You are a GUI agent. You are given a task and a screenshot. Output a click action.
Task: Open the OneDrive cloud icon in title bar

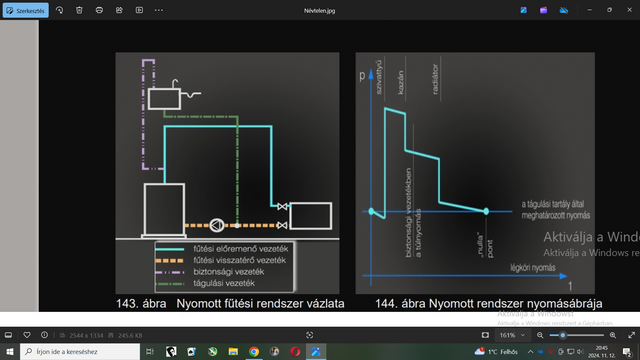pos(564,10)
